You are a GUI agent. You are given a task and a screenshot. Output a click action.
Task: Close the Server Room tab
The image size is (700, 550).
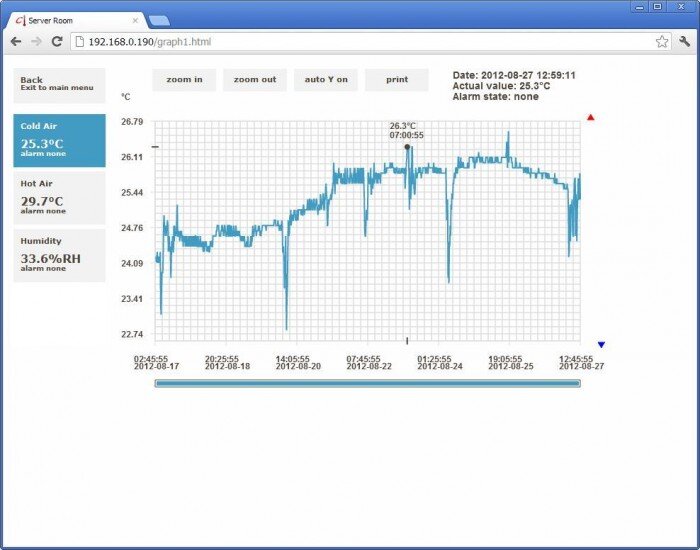pos(135,20)
